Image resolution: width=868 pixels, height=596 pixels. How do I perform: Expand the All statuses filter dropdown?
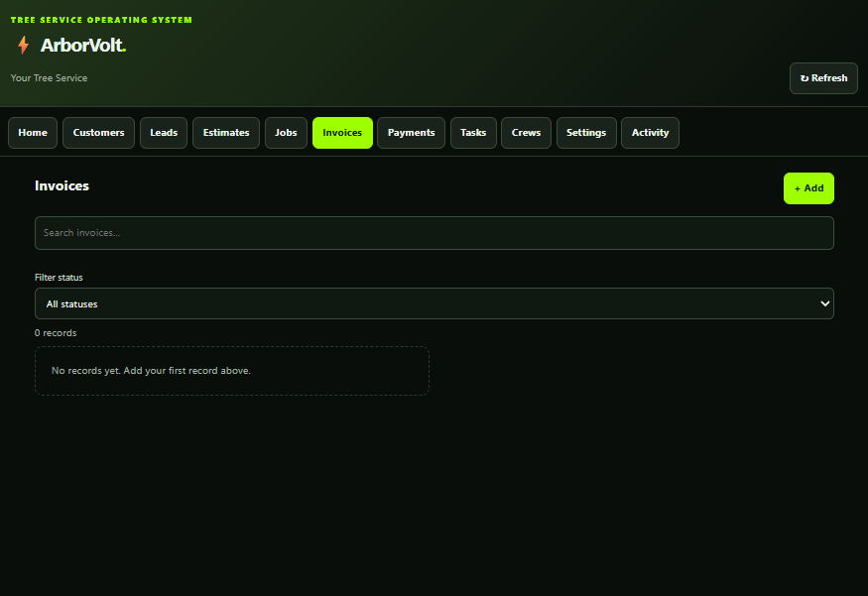(434, 303)
